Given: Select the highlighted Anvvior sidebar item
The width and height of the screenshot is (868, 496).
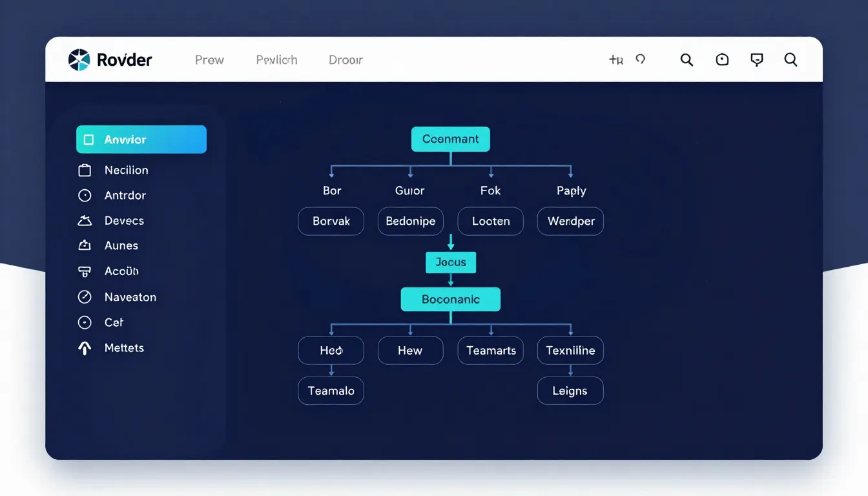Looking at the screenshot, I should point(141,139).
